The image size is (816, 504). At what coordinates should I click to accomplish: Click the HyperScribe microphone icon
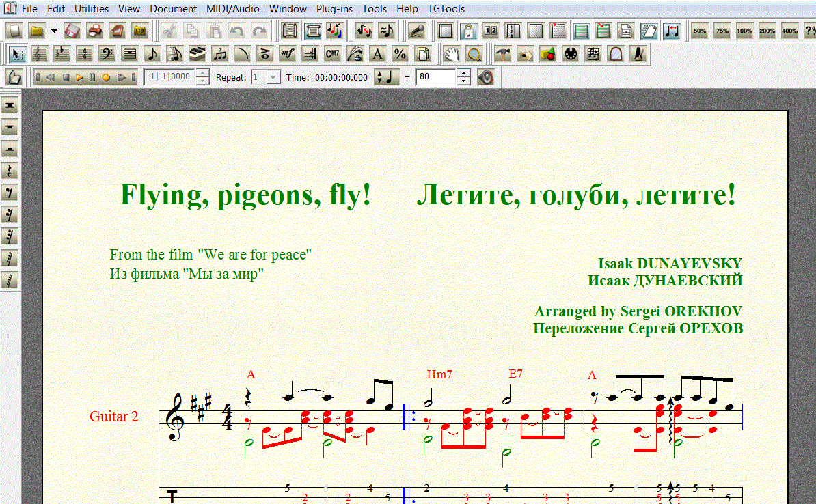(x=416, y=31)
